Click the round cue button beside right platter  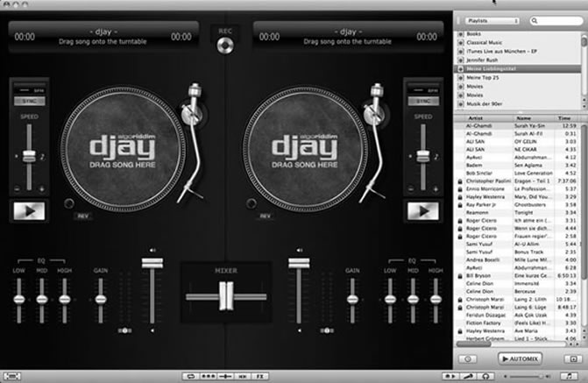251,203
